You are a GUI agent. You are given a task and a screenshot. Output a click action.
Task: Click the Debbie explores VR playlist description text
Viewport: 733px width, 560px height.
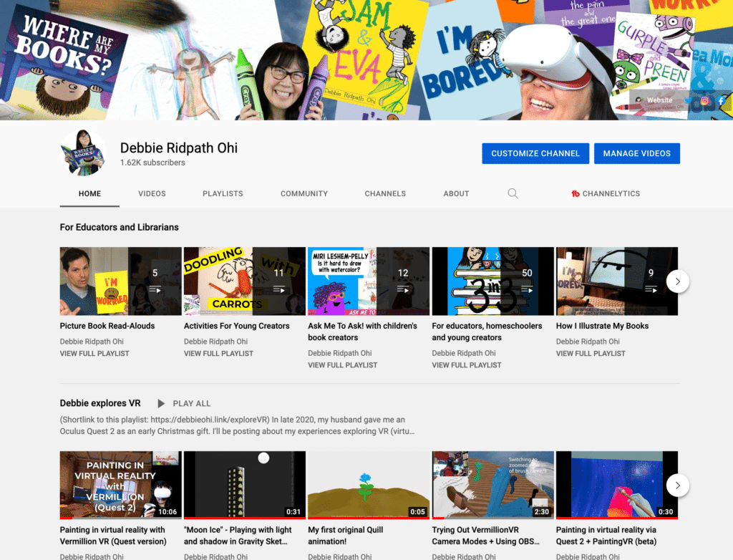click(237, 425)
